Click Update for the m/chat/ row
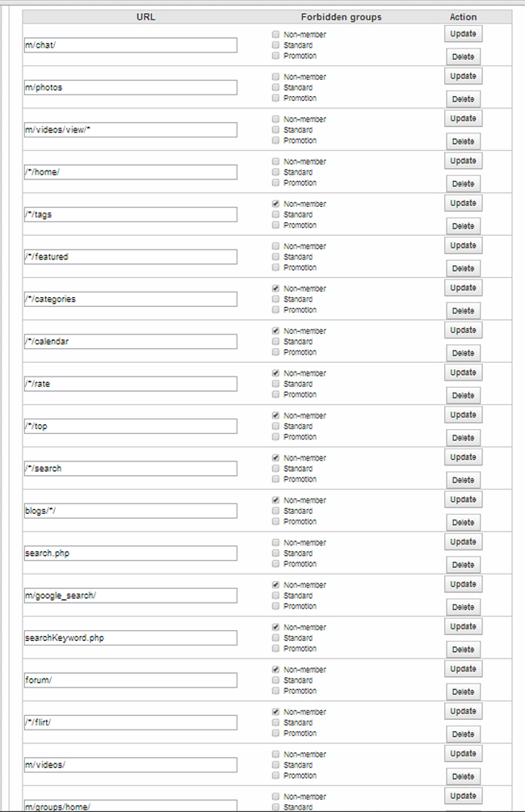The image size is (525, 812). pos(463,34)
